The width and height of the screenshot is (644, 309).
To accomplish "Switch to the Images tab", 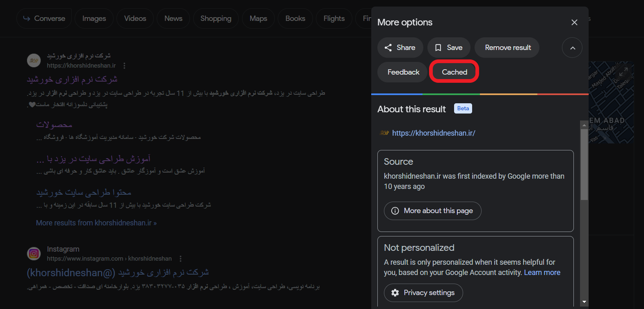I will pos(94,18).
